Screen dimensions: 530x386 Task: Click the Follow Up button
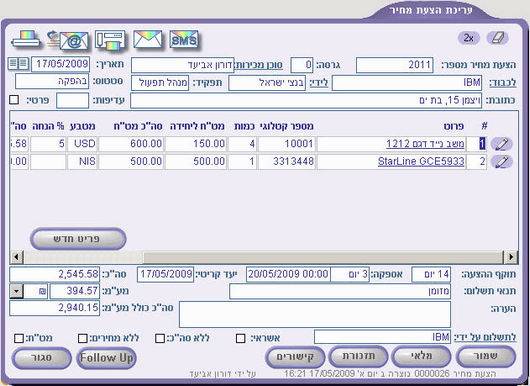pos(106,358)
